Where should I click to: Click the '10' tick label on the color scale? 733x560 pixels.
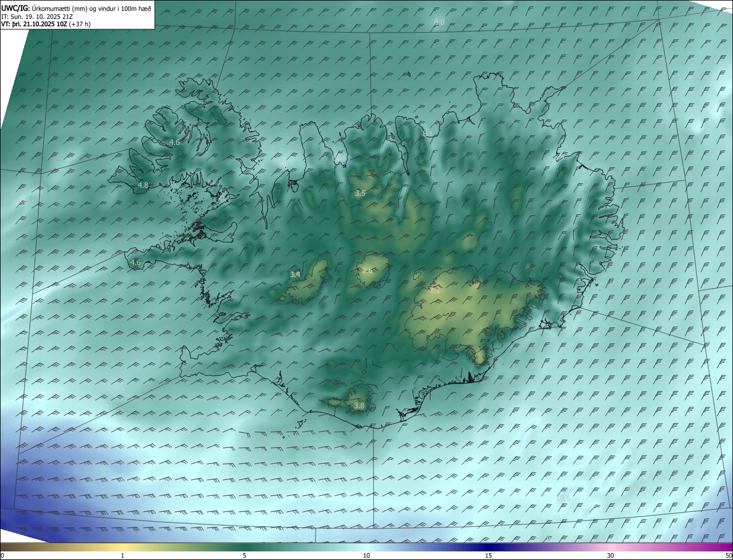pyautogui.click(x=366, y=555)
